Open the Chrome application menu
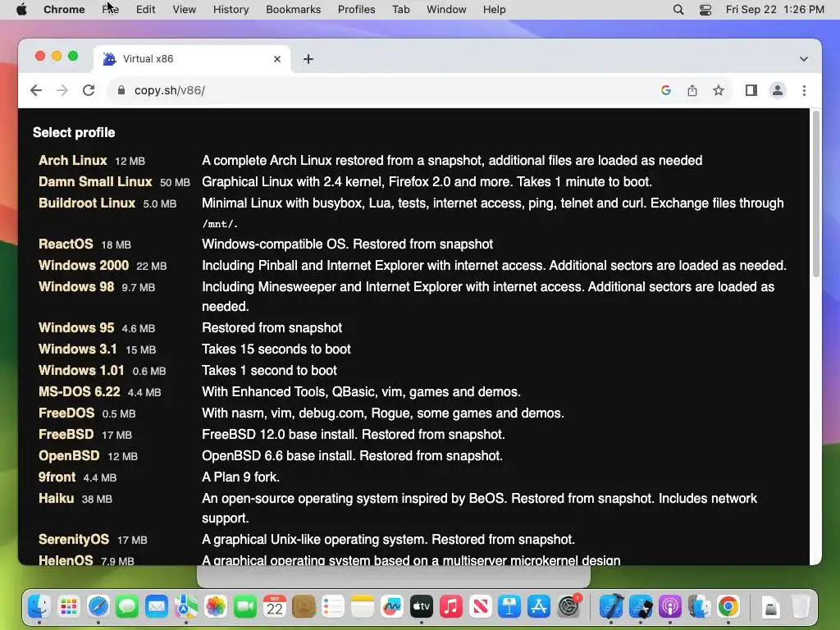This screenshot has height=630, width=840. (x=64, y=10)
